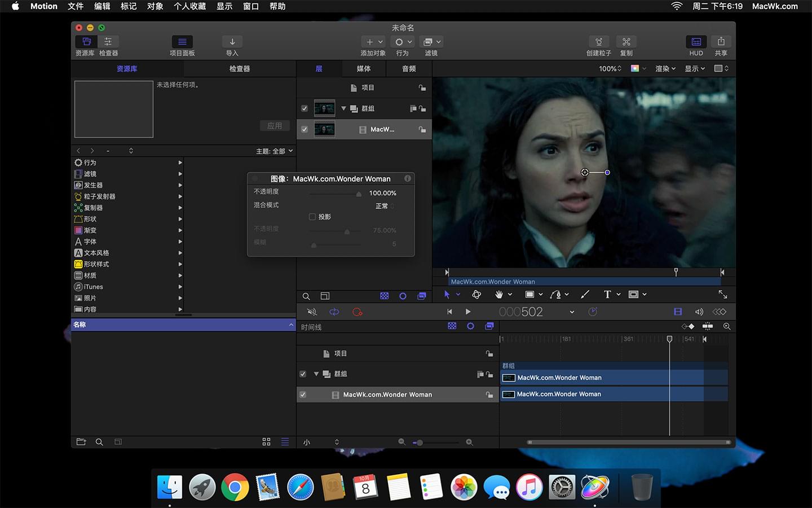Click the record animation button
The image size is (812, 508).
click(x=357, y=312)
